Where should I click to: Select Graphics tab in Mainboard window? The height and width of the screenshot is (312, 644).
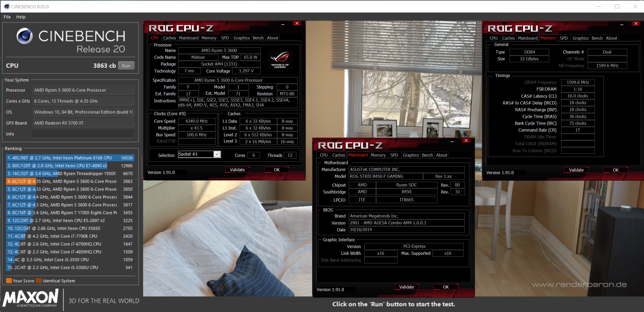click(411, 155)
